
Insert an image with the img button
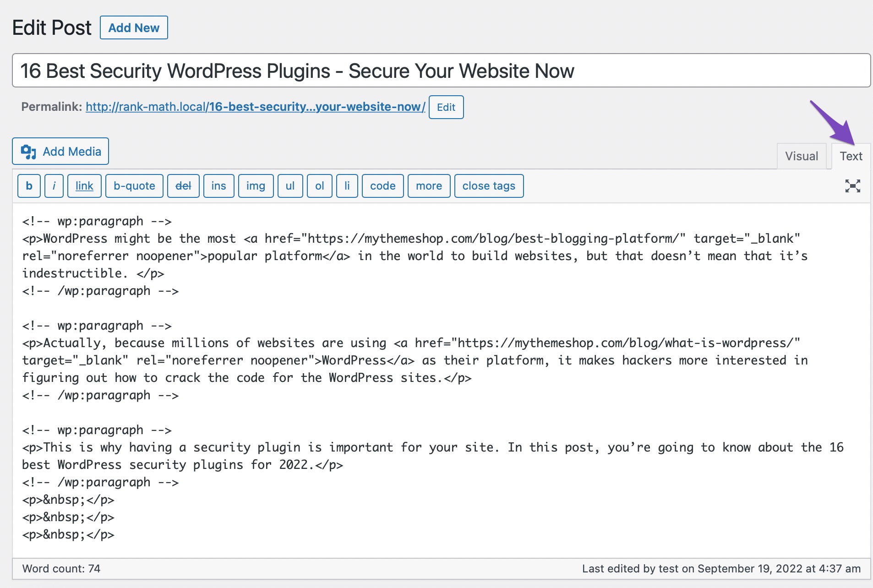256,186
